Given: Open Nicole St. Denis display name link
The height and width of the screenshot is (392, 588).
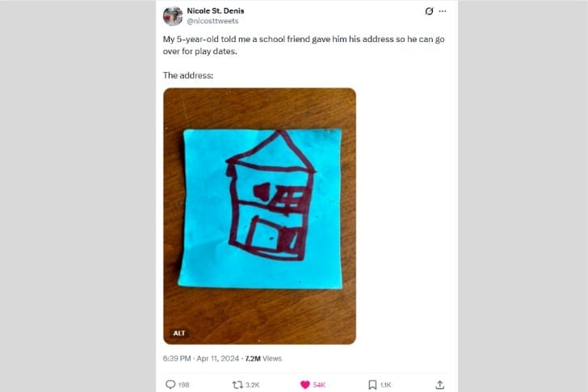Looking at the screenshot, I should [216, 11].
